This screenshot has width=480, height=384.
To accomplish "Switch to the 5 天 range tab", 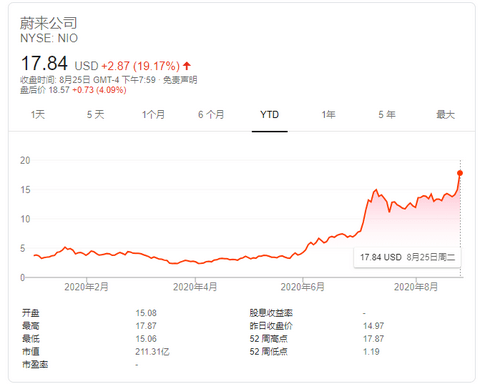I will tap(95, 115).
